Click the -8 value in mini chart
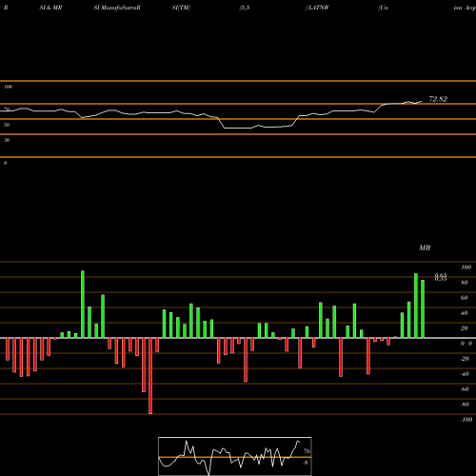 (306, 463)
